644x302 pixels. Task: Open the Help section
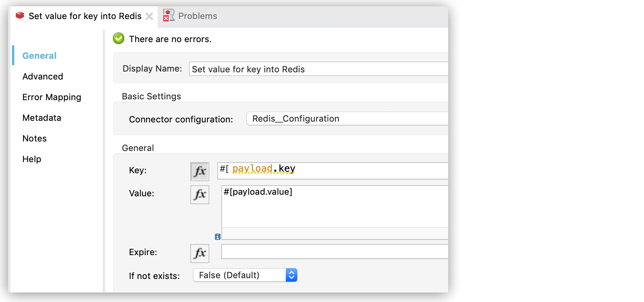32,159
